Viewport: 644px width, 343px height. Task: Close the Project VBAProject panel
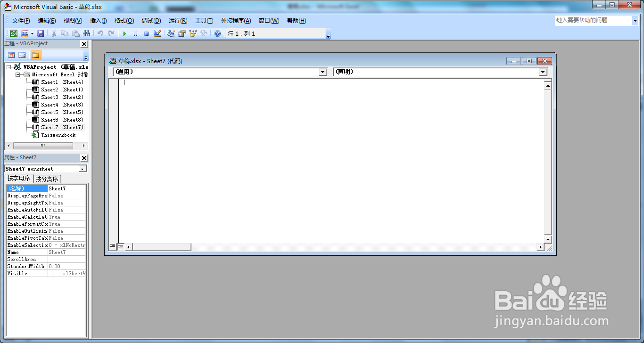(84, 44)
